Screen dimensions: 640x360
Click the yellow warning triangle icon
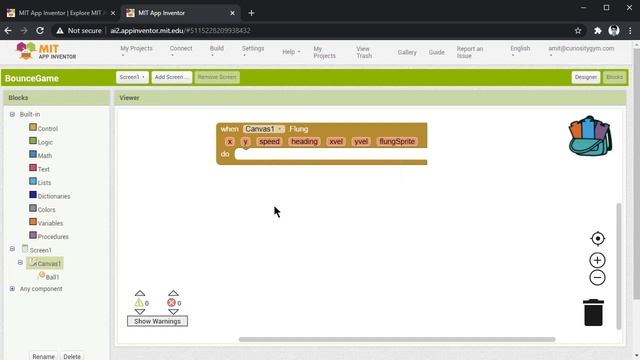(x=139, y=302)
